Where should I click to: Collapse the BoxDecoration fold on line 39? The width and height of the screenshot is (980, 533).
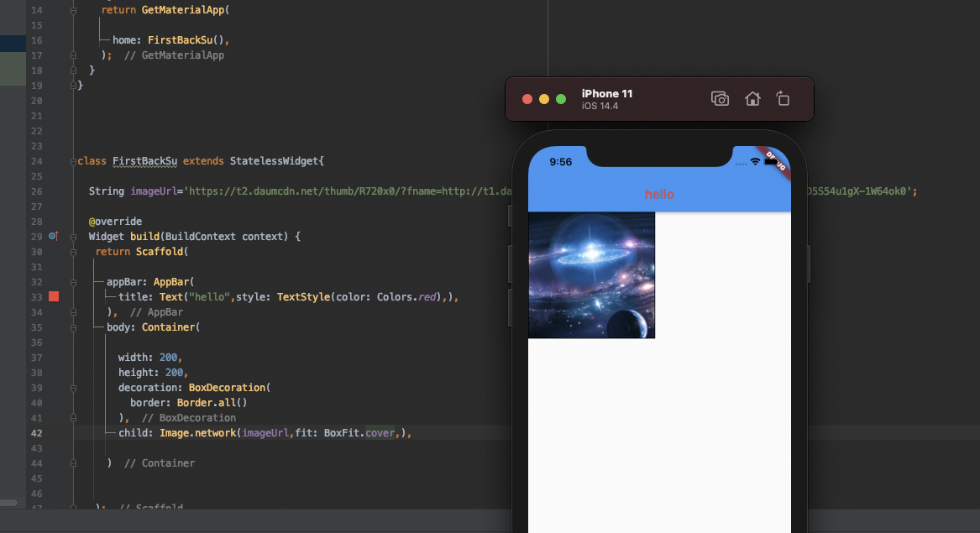[73, 388]
